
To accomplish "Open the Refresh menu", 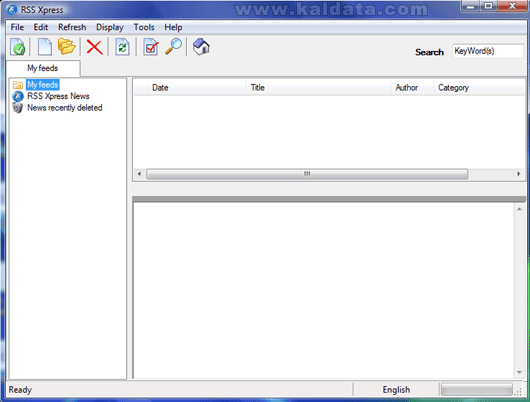I will pyautogui.click(x=72, y=27).
